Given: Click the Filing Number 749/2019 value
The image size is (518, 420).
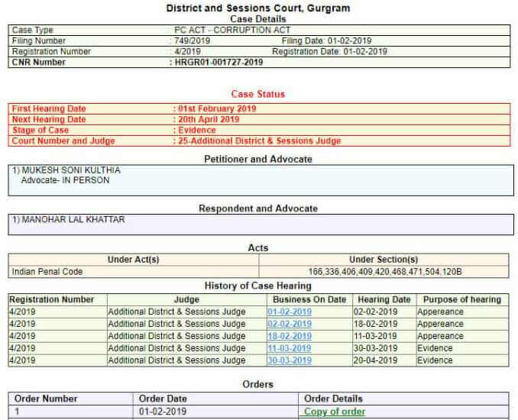Looking at the screenshot, I should (x=192, y=41).
